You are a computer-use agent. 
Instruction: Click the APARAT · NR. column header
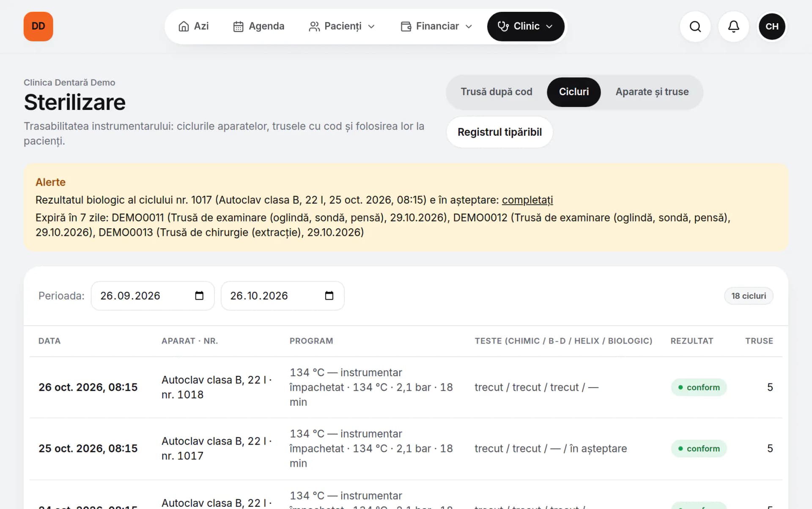(x=189, y=341)
